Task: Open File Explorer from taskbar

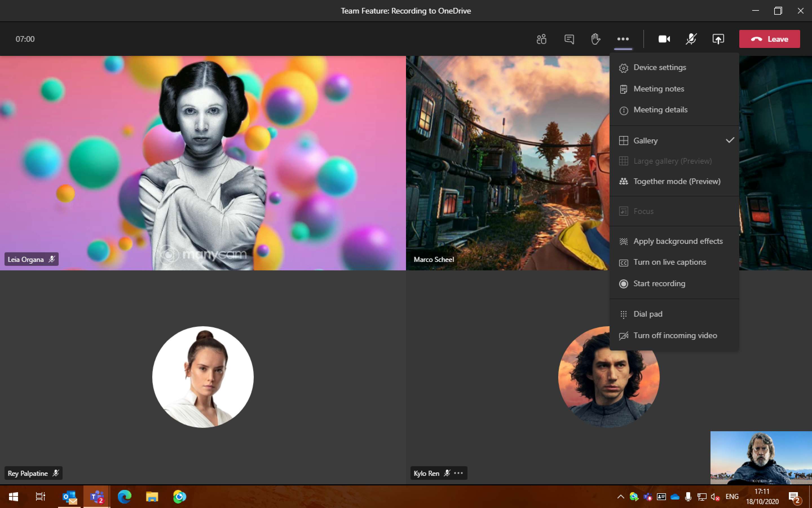Action: pos(152,496)
